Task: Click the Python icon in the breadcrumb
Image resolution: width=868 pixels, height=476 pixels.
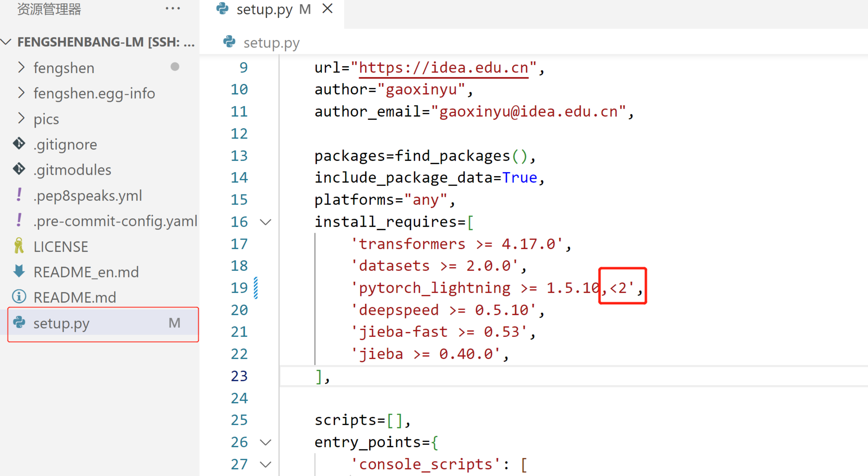Action: coord(229,42)
